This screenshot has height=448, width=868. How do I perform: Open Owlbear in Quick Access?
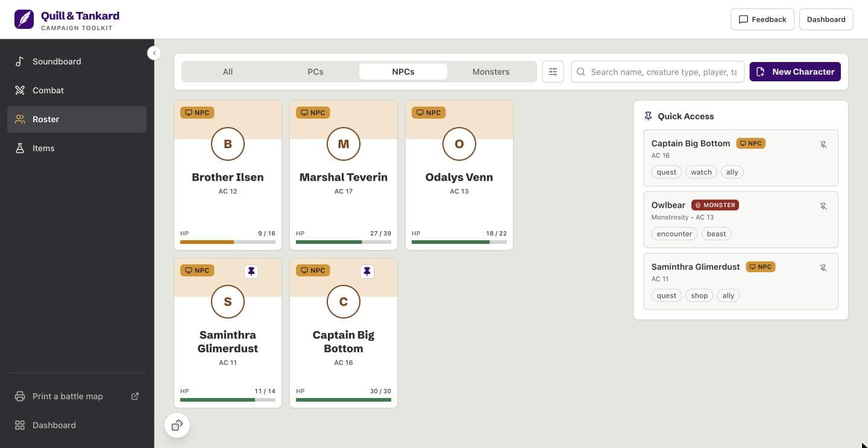741,220
